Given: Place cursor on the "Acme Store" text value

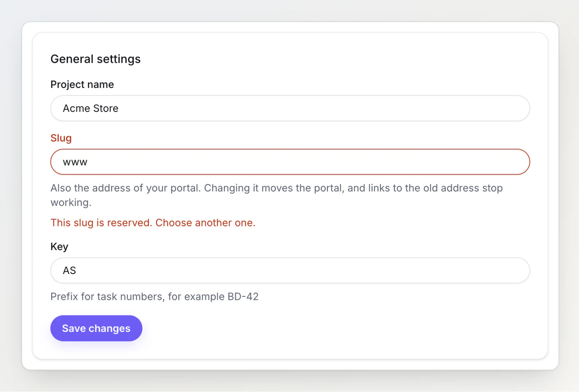Looking at the screenshot, I should pyautogui.click(x=91, y=108).
